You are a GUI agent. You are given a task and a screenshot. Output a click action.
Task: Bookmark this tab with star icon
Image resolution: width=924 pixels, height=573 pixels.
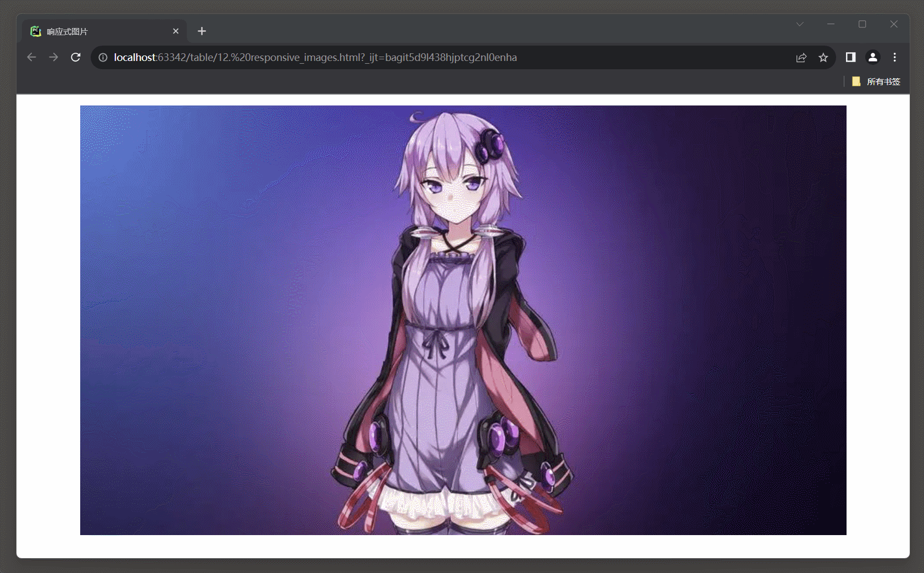point(823,57)
